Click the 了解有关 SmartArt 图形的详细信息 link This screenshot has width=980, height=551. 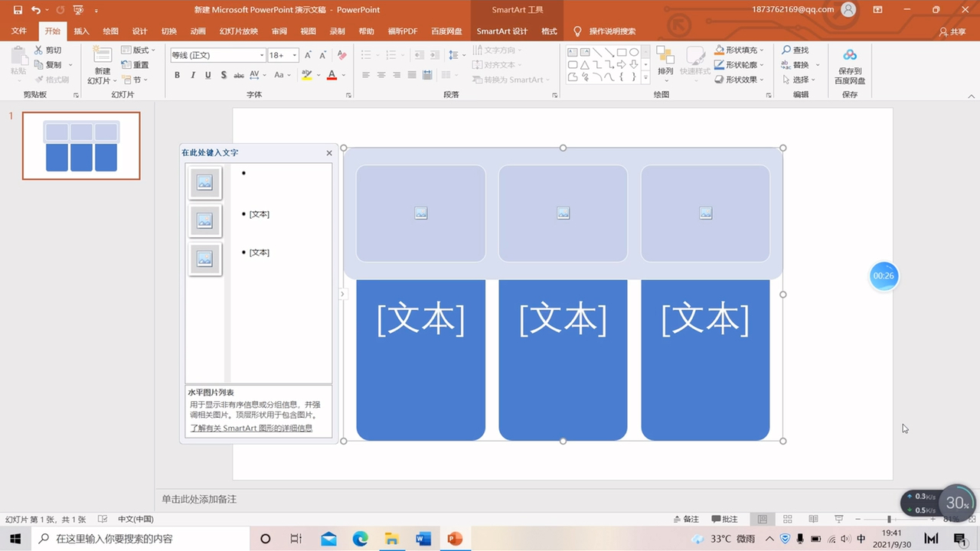[250, 429]
